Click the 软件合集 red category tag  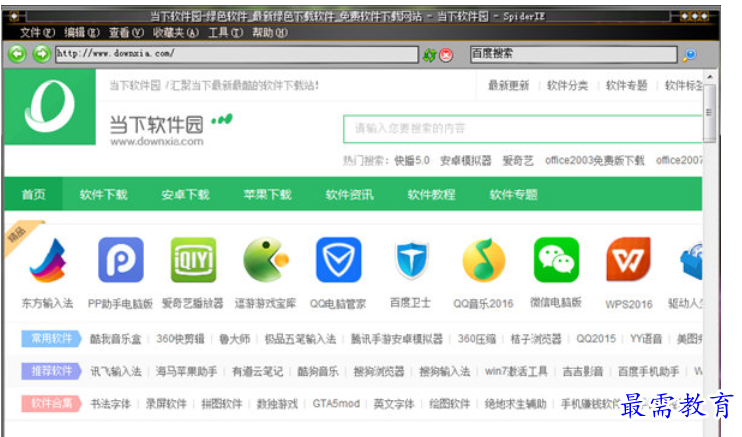click(52, 404)
